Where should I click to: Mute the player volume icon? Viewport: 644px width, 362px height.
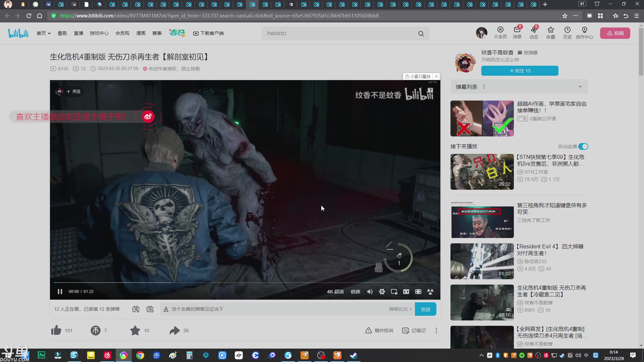(370, 292)
